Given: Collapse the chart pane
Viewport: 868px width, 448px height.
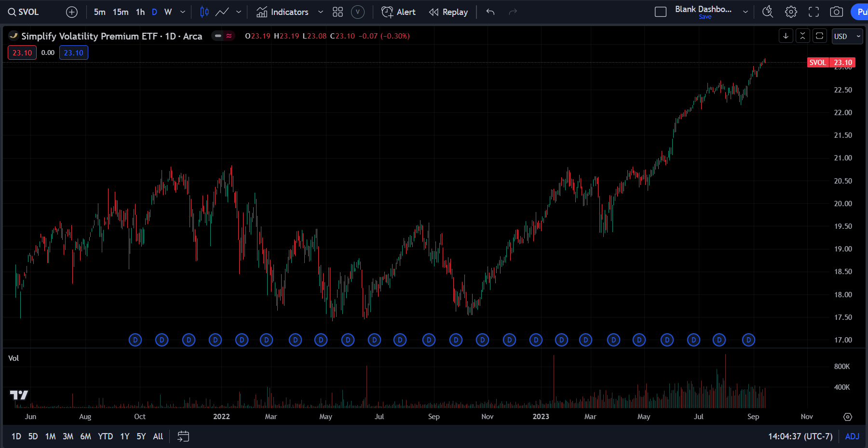Looking at the screenshot, I should click(x=802, y=36).
